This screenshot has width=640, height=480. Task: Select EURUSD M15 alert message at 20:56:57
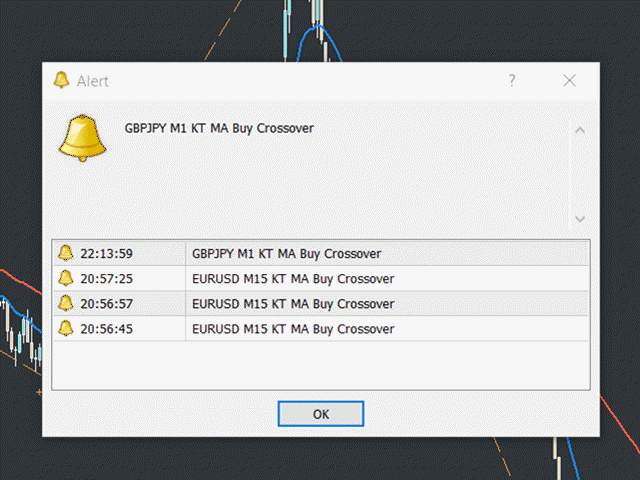293,304
